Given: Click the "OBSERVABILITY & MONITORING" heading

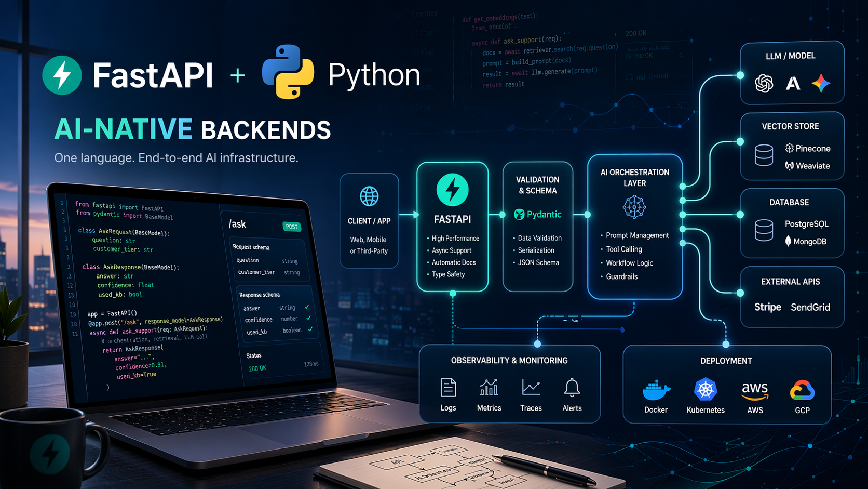Looking at the screenshot, I should pyautogui.click(x=509, y=360).
